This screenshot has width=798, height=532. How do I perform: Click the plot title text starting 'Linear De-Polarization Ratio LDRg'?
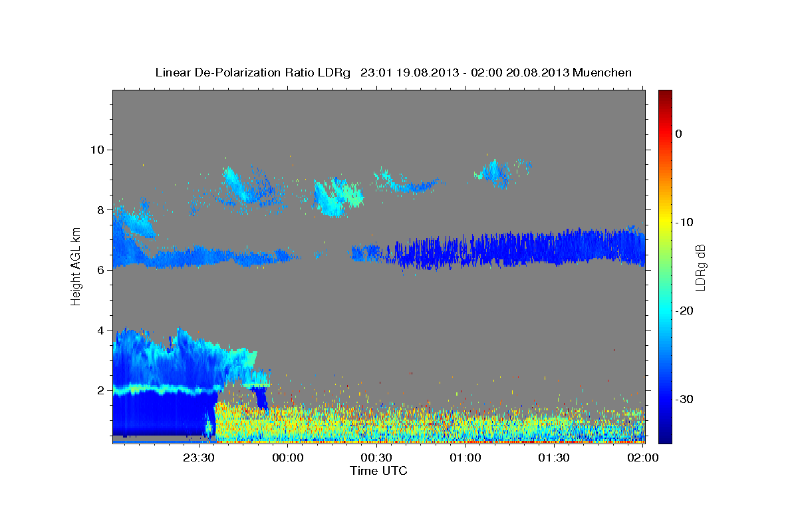click(x=393, y=72)
